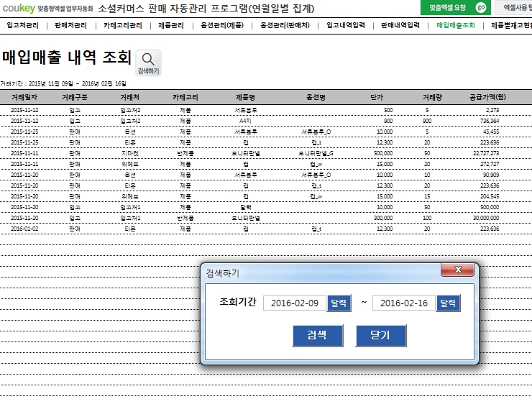Click the 272,727 supply amount cell

pyautogui.click(x=490, y=164)
